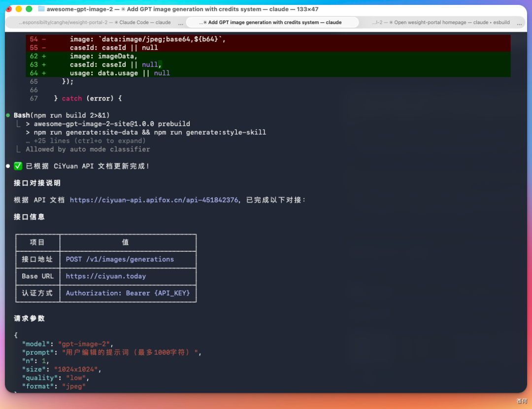Viewport: 532px width, 409px height.
Task: Click the folder icon in the title bar
Action: 41,9
